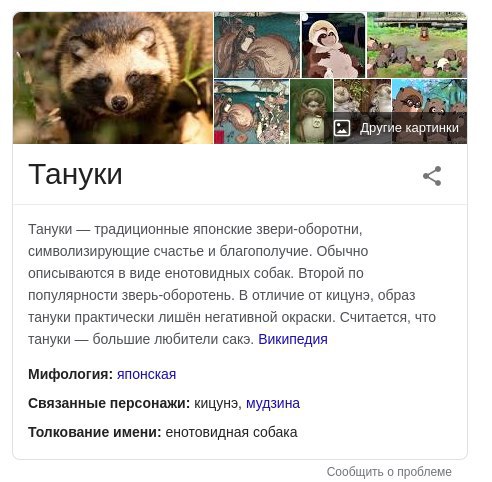Viewport: 492px width, 482px height.
Task: Open ceramic tanuki figurines thumbnail
Action: pos(362,96)
